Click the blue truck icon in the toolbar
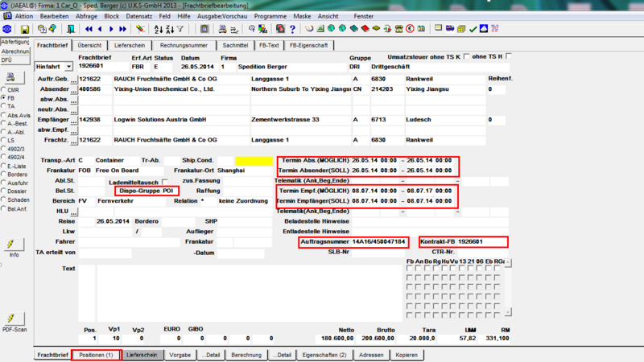This screenshot has height=362, width=644. tap(450, 29)
